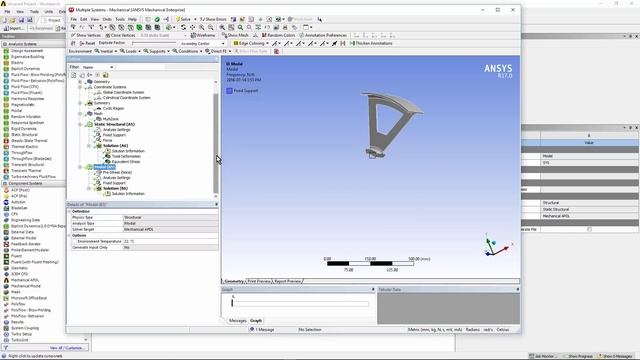
Task: Select Modal system in Workbench Toolbox
Action: tap(16, 111)
